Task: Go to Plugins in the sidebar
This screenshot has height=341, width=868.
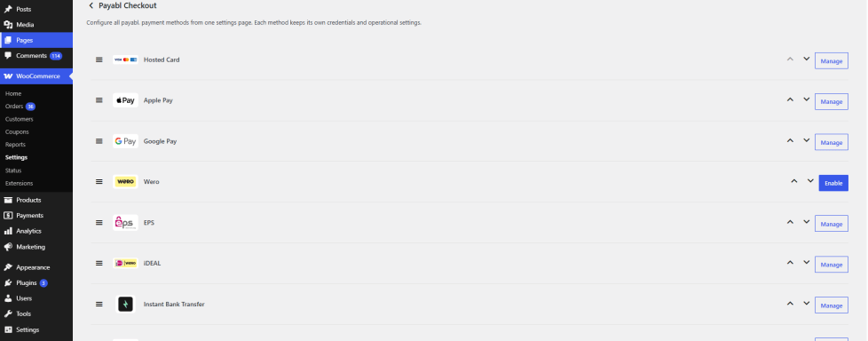Action: pos(26,283)
